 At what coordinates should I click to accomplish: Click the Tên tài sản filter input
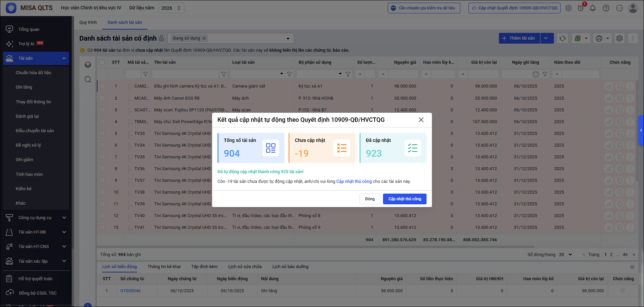pos(185,74)
